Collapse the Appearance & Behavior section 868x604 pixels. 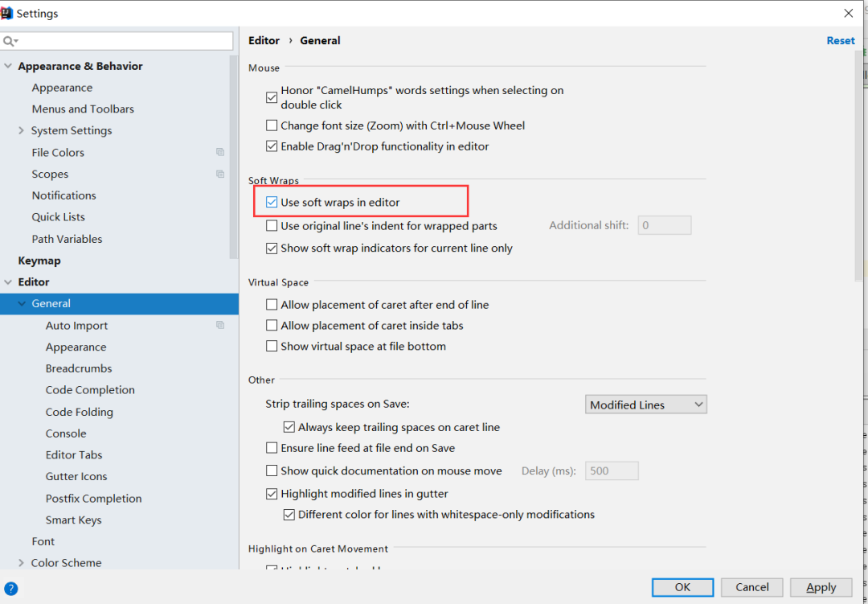[8, 66]
